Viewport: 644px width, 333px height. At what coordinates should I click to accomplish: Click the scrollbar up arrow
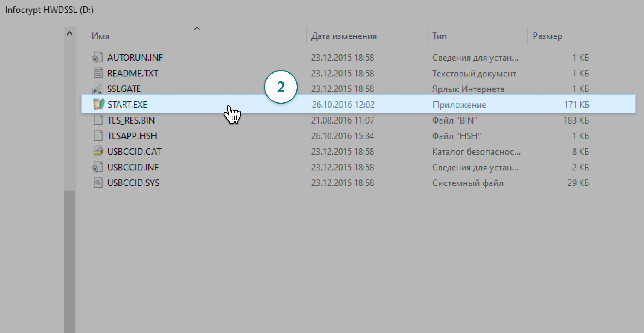pos(69,33)
